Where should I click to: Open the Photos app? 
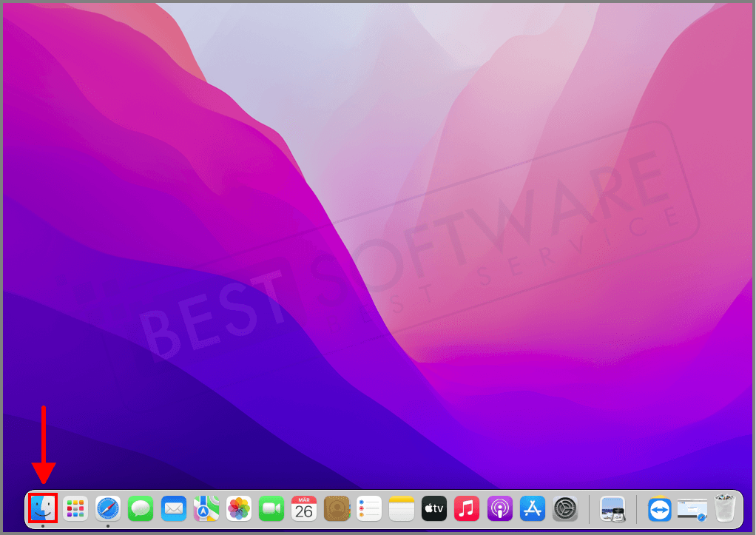click(238, 508)
